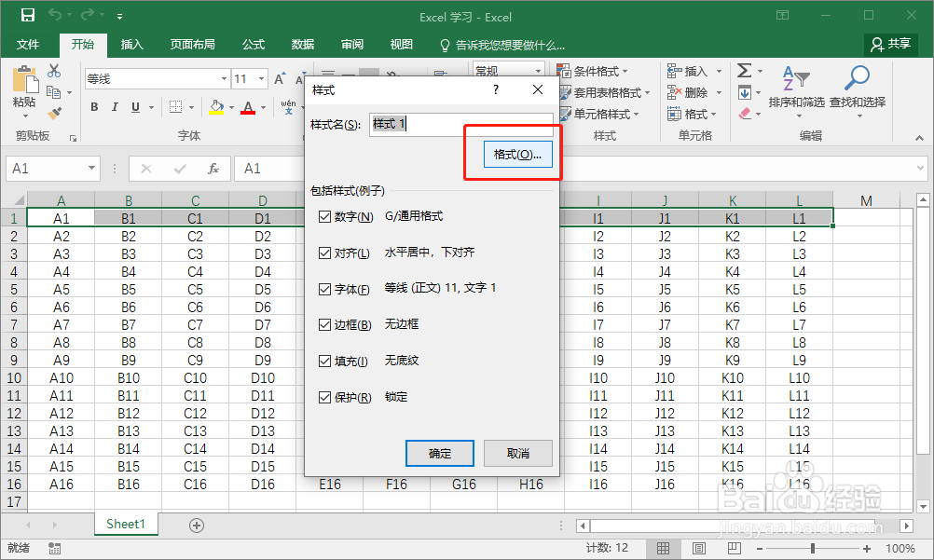
Task: Cancel the dialog with 取消
Action: tap(517, 454)
